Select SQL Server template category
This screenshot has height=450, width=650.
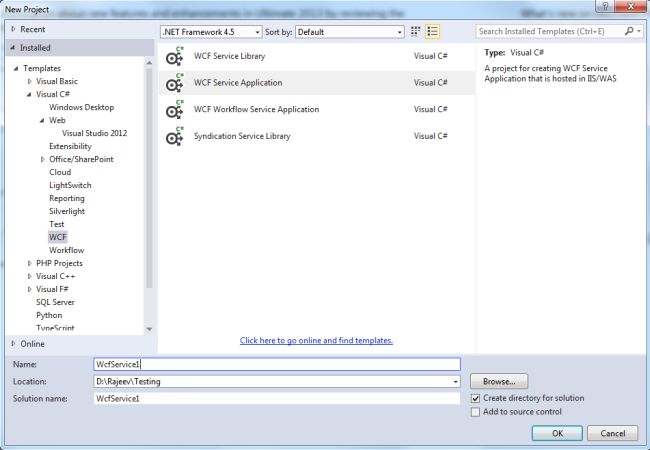[x=55, y=302]
